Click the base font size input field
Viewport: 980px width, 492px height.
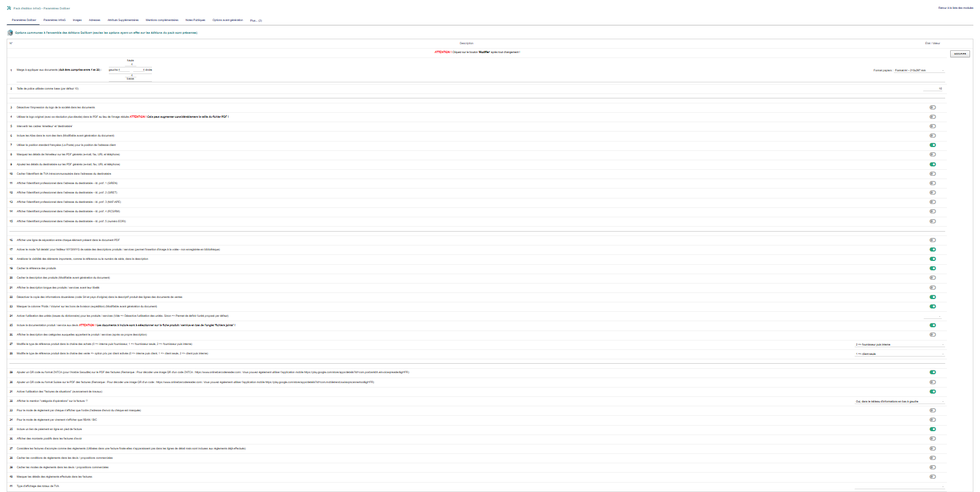tap(932, 88)
